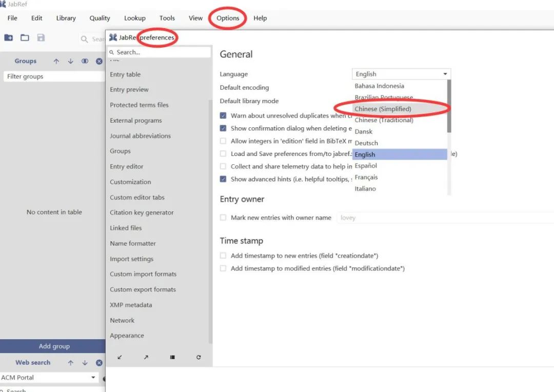
Task: Open the Quality menu
Action: coord(100,18)
